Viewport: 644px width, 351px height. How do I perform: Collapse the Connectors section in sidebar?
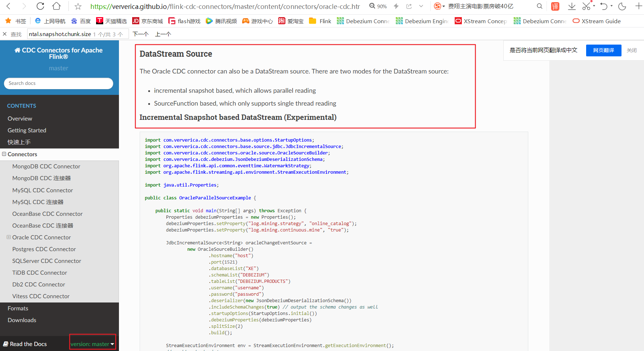4,154
